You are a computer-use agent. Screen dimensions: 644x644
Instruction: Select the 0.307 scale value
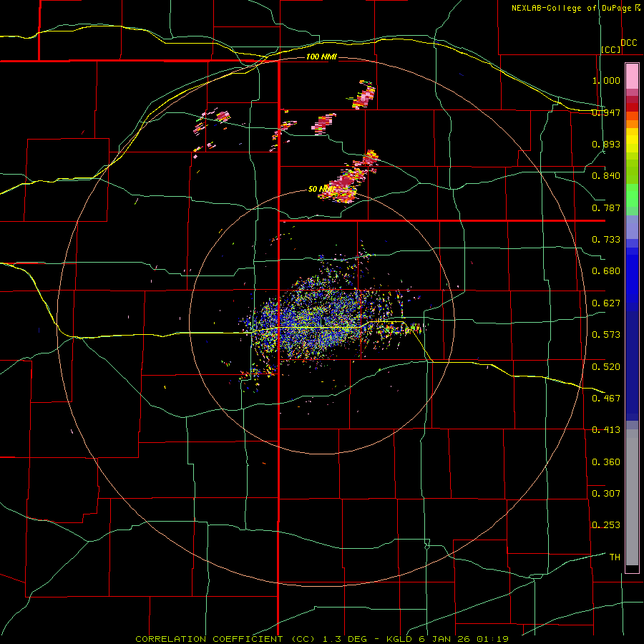606,494
